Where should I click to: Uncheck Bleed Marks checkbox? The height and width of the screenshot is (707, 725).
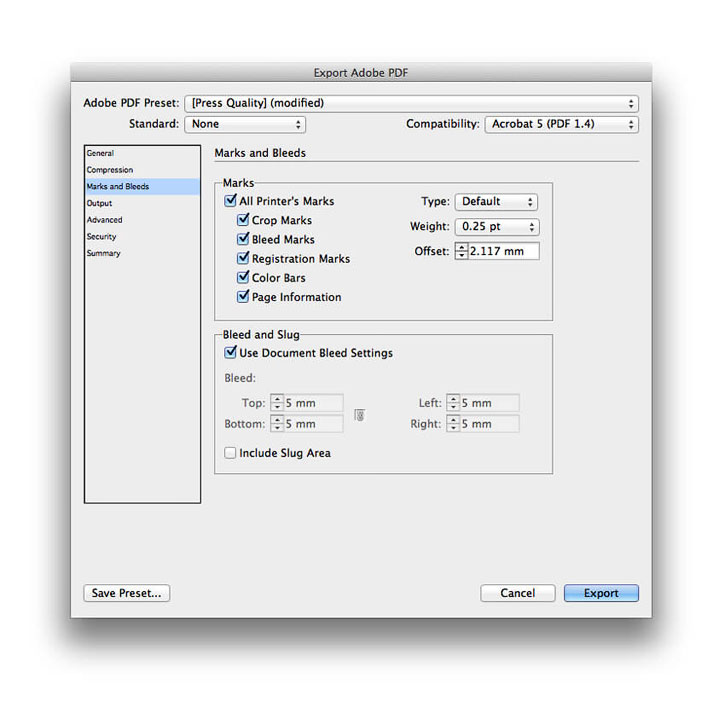coord(243,239)
